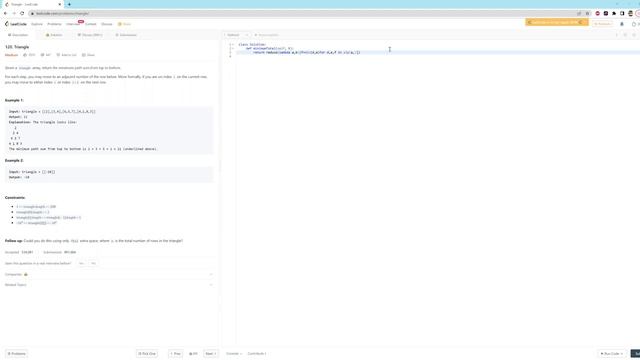
Task: Open the Explore page from the top navigation
Action: pos(37,24)
